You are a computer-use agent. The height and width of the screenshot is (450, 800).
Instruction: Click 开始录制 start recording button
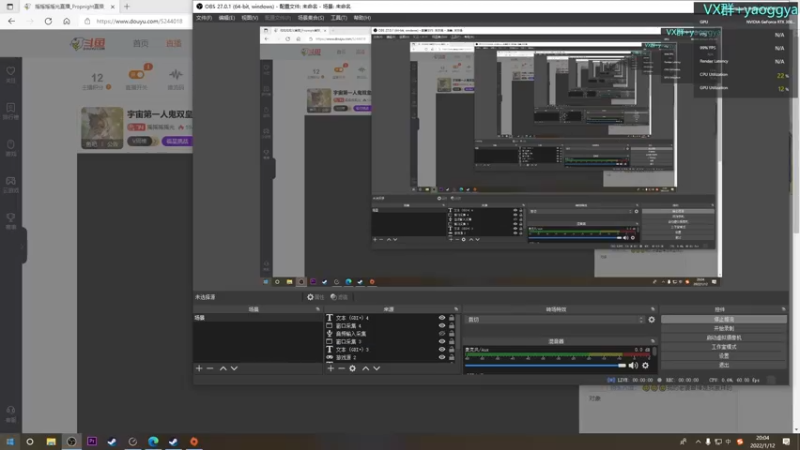click(724, 328)
